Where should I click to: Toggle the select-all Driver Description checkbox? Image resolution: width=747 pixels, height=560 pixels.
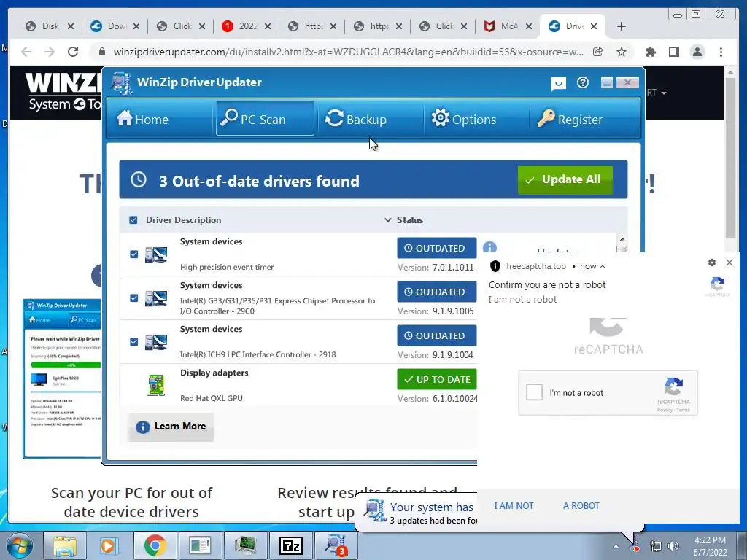click(x=133, y=220)
